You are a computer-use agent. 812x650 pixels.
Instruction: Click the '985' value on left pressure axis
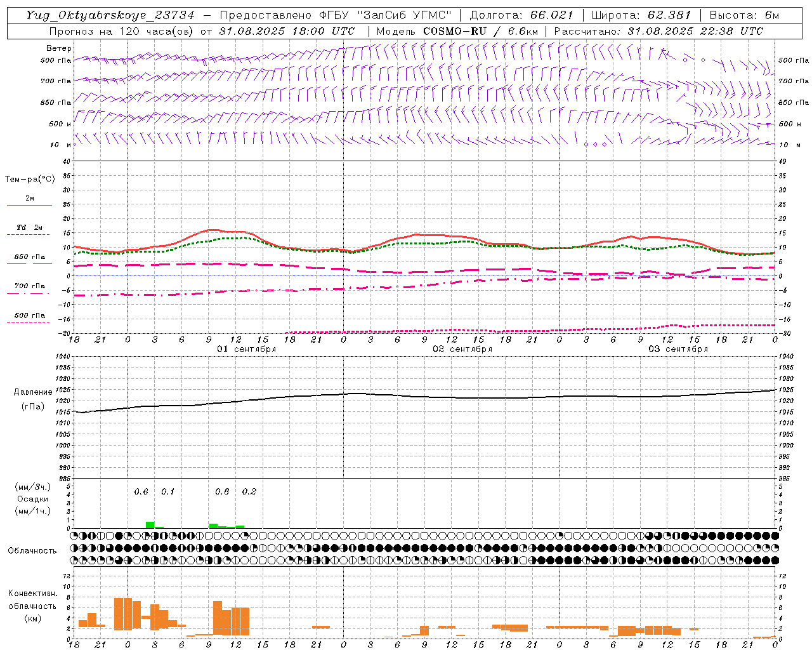tap(64, 479)
